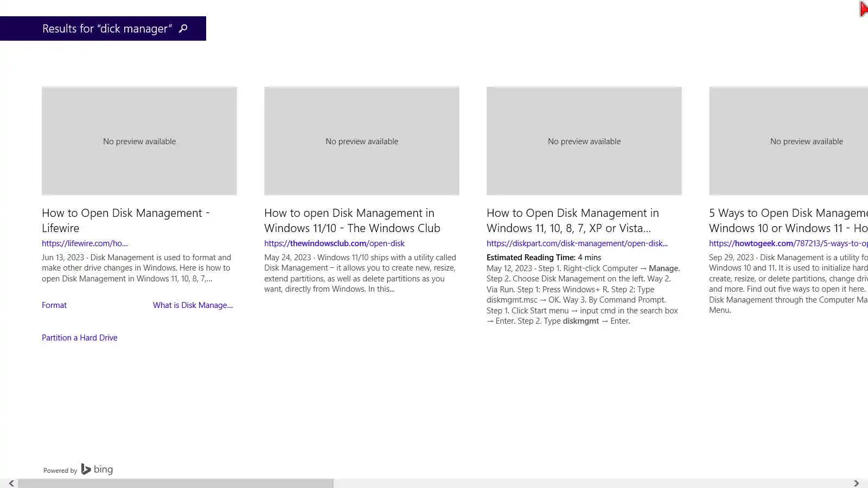Click the 'Estimated Reading Time: 4 mins' line
This screenshot has height=488, width=868.
point(544,258)
